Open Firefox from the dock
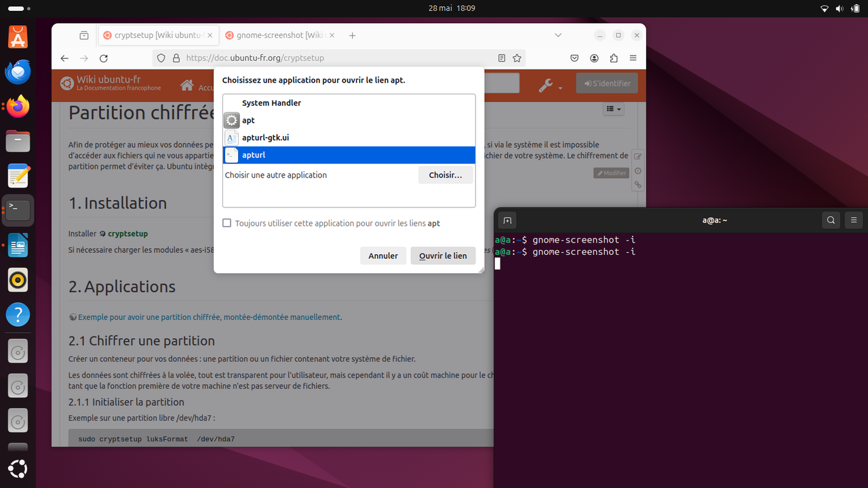This screenshot has height=488, width=868. tap(18, 106)
